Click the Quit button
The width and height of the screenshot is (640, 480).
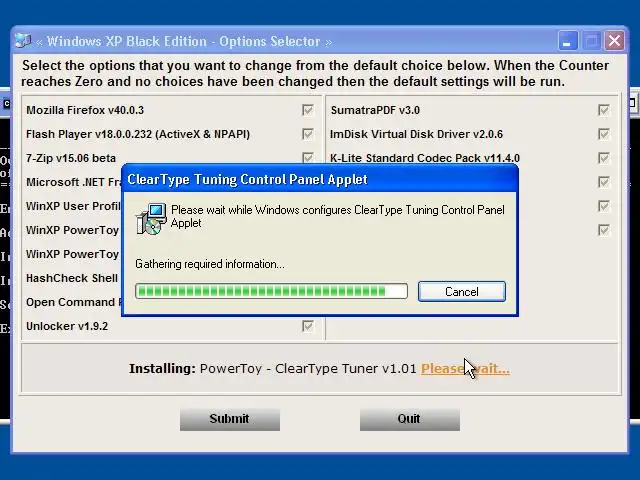click(x=409, y=419)
